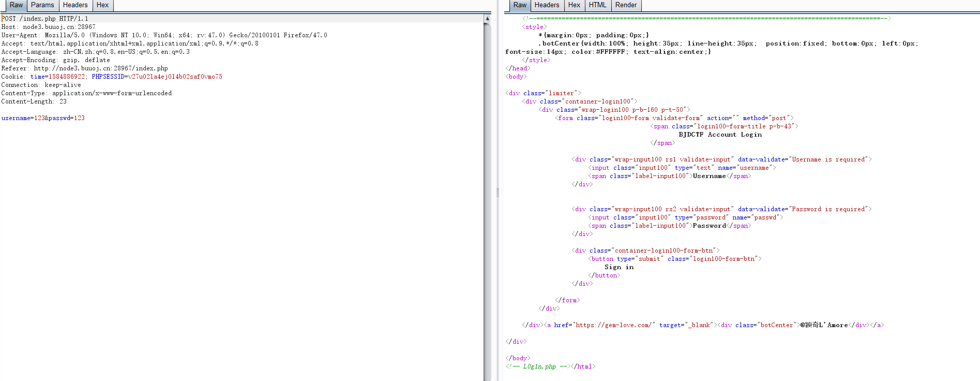The height and width of the screenshot is (381, 980).
Task: Click the PHPSESSID cookie value
Action: pos(175,77)
